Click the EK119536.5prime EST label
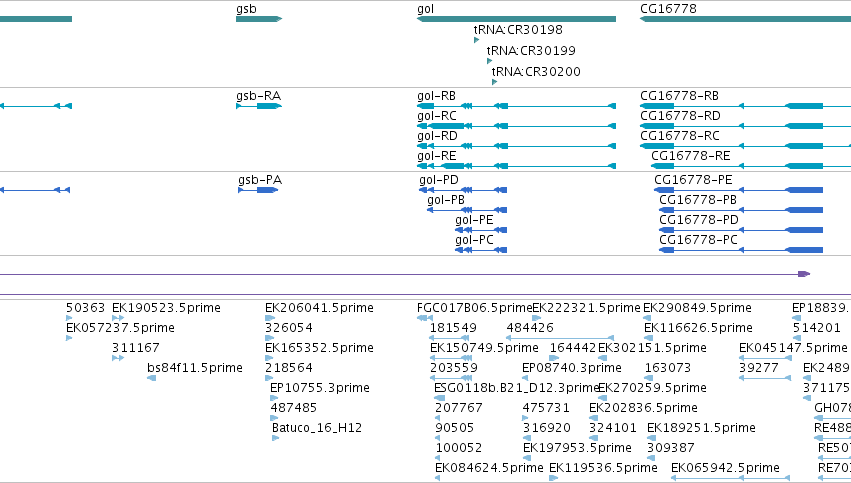 click(x=603, y=468)
